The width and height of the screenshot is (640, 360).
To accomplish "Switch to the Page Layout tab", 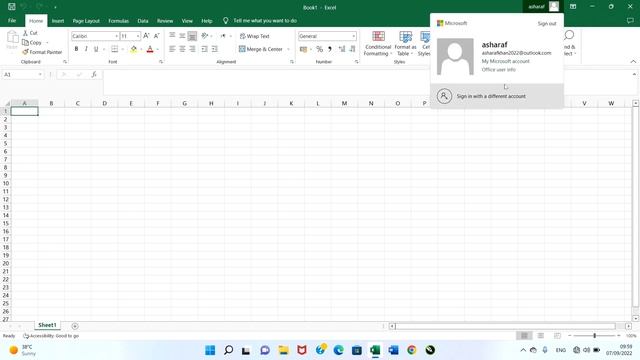I will (86, 21).
